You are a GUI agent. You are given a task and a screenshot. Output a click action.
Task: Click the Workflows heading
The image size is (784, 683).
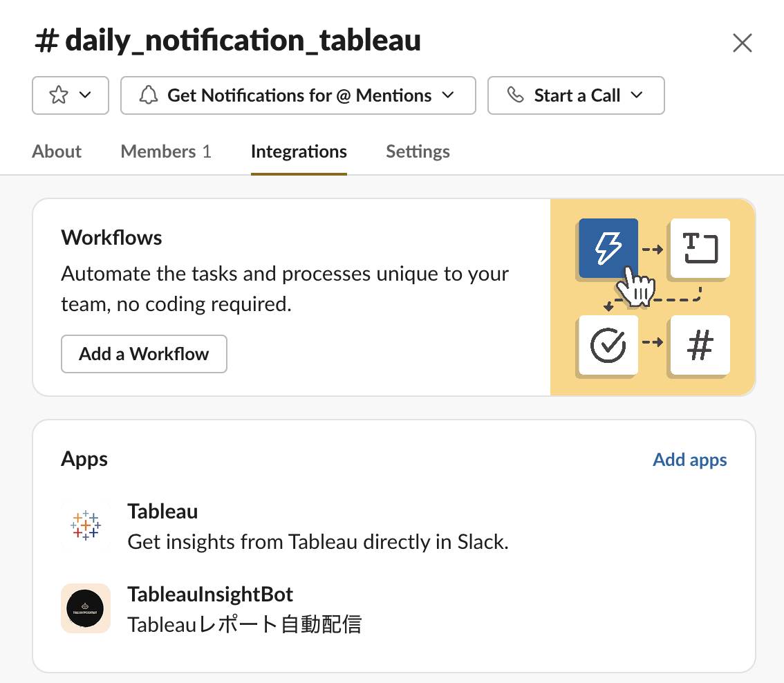point(111,238)
